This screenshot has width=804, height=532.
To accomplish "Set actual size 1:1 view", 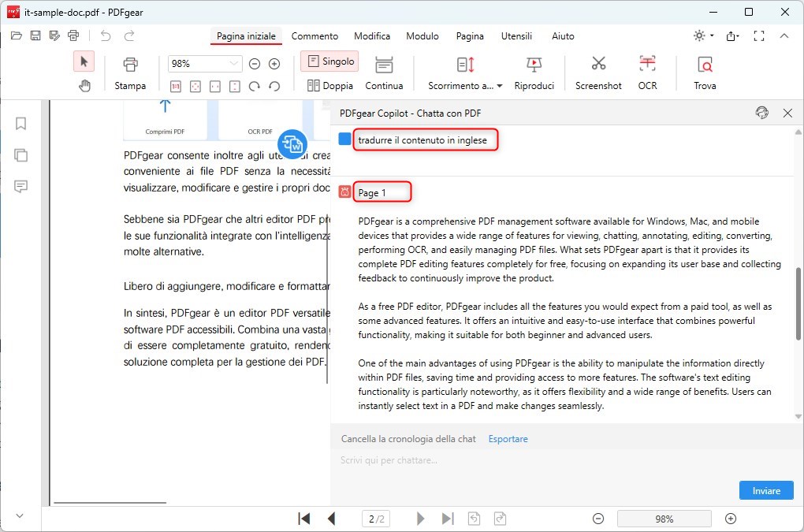I will point(175,86).
